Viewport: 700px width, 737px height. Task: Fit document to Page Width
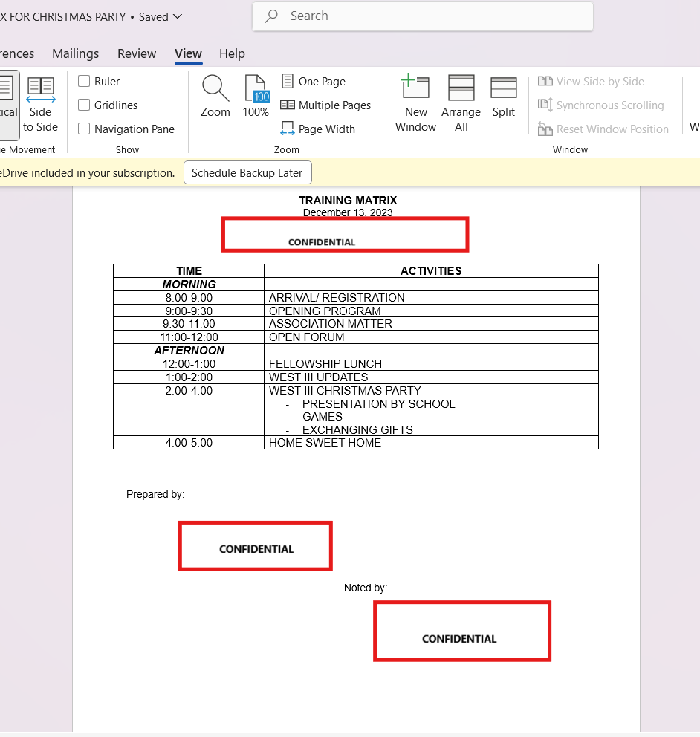coord(318,129)
